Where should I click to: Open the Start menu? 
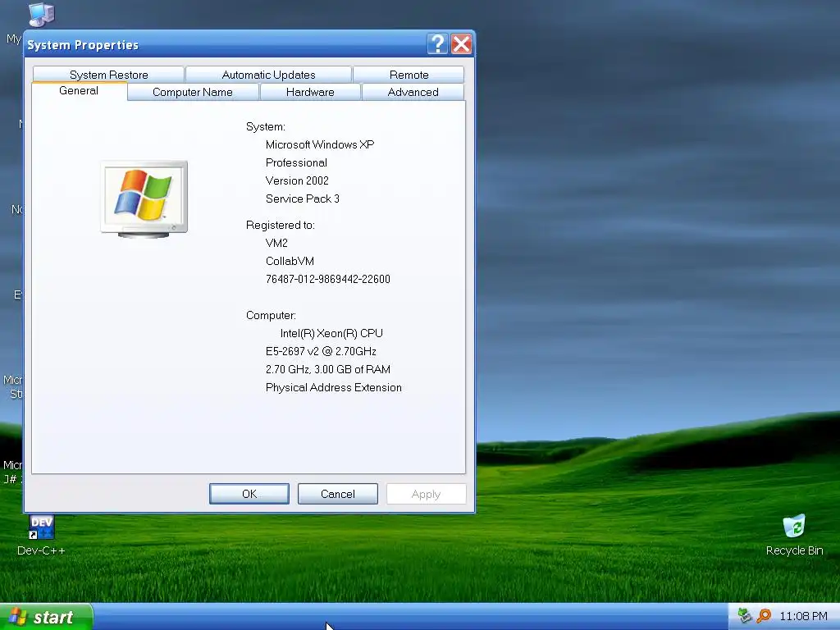tap(47, 617)
